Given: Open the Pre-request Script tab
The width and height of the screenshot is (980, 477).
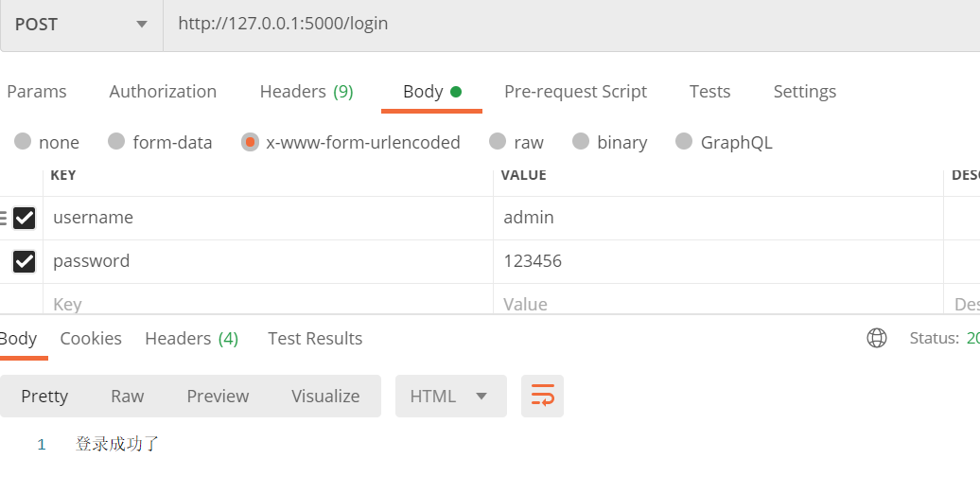Looking at the screenshot, I should pos(575,92).
